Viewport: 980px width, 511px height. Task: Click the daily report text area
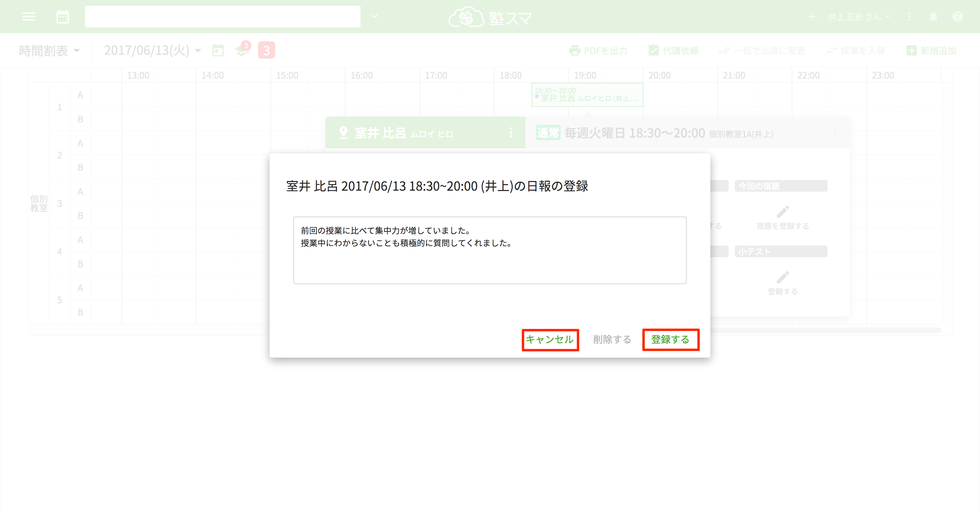pyautogui.click(x=490, y=250)
